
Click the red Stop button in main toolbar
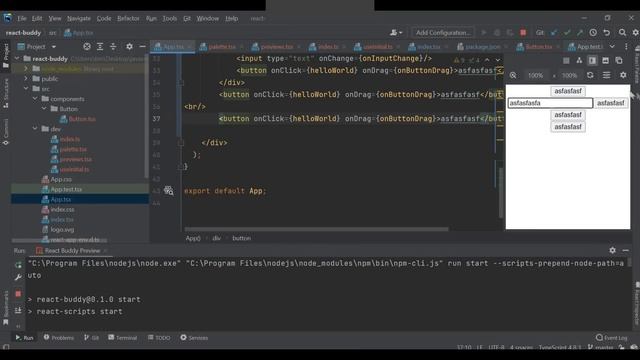[x=523, y=32]
